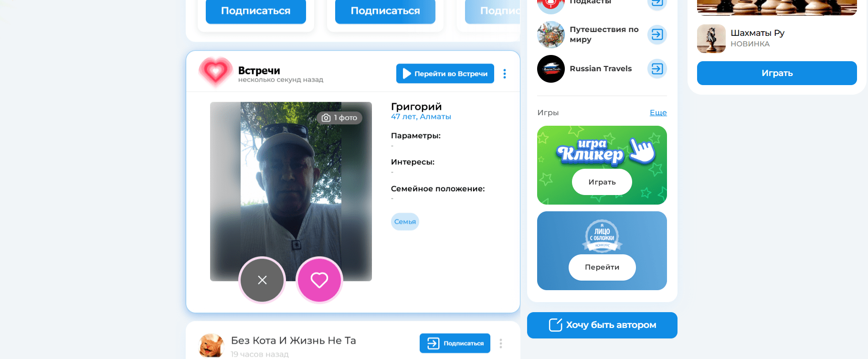
Task: Click the Перейти во Встречи button
Action: (x=445, y=74)
